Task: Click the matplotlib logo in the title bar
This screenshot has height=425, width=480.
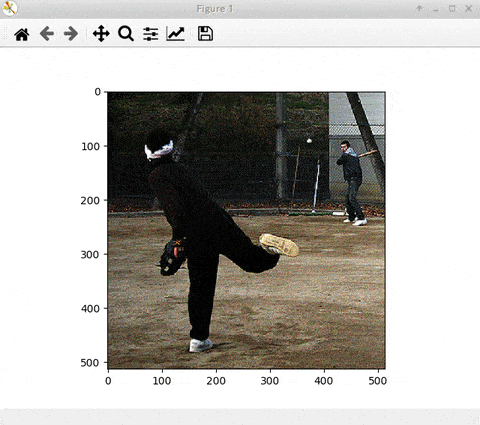Action: click(x=9, y=9)
